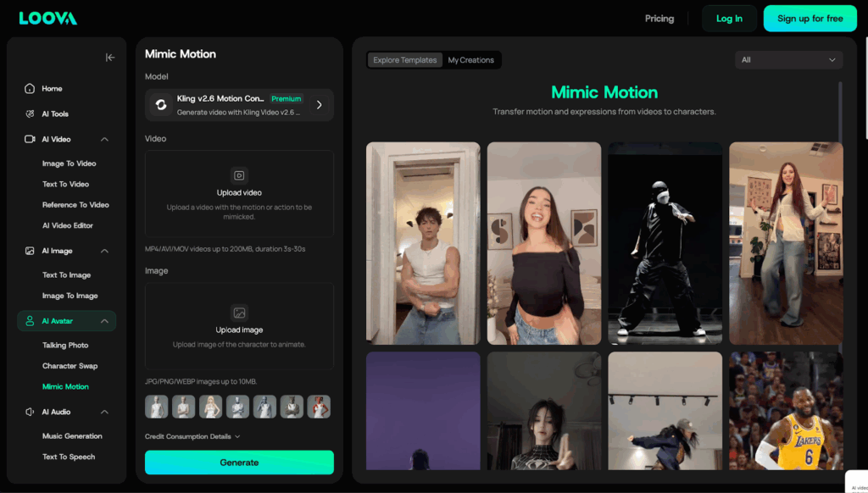Image resolution: width=868 pixels, height=493 pixels.
Task: Open the model selection arrow
Action: (320, 105)
